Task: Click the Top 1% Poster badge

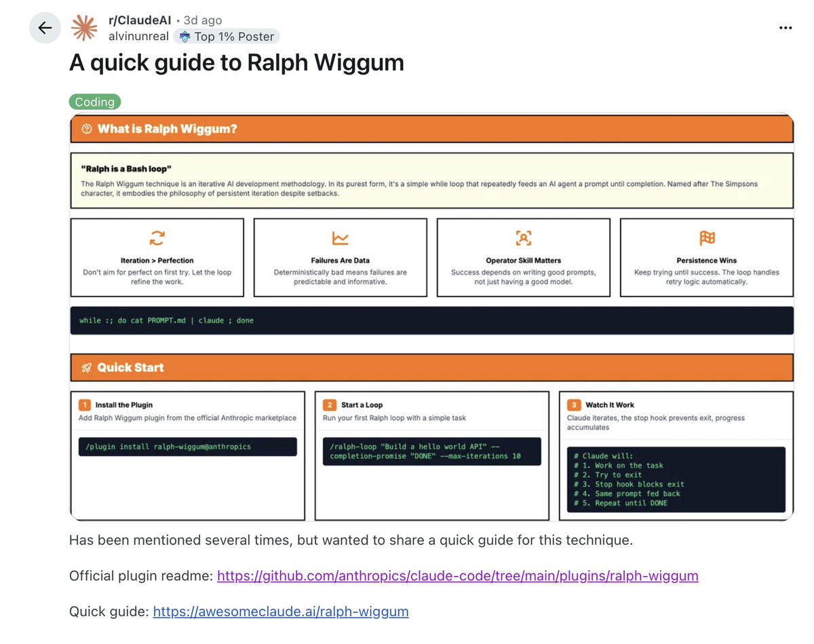Action: [227, 37]
